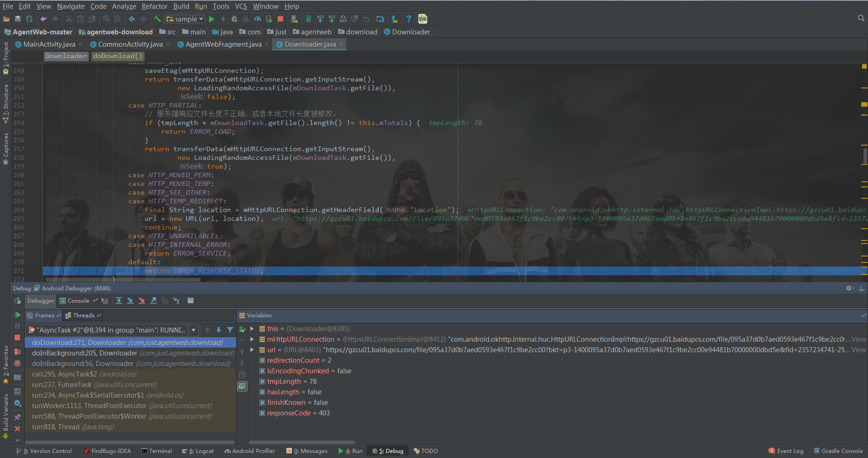The height and width of the screenshot is (458, 868).
Task: Toggle the Structure tool window stripe button
Action: [5, 104]
